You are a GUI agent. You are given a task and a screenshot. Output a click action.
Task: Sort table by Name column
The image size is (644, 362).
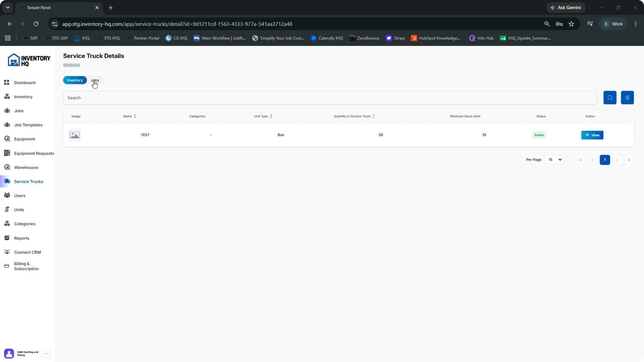129,116
